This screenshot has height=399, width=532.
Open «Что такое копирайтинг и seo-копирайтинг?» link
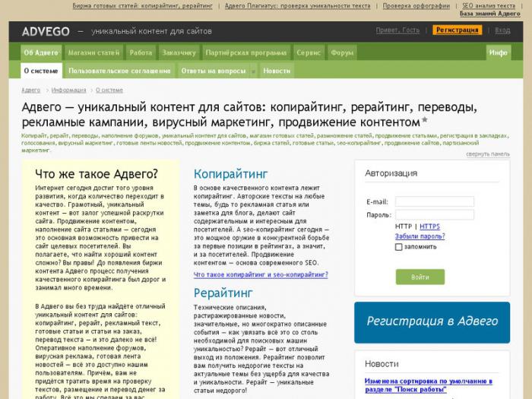click(261, 275)
